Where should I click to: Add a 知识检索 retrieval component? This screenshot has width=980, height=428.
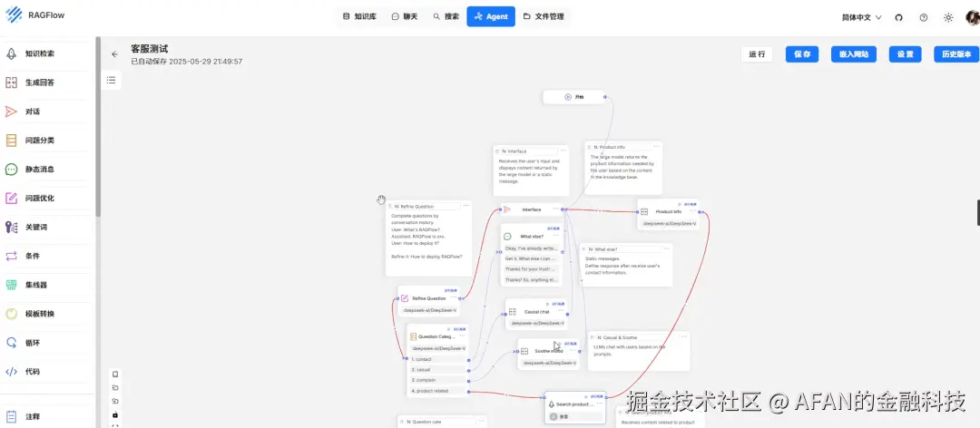click(x=47, y=53)
